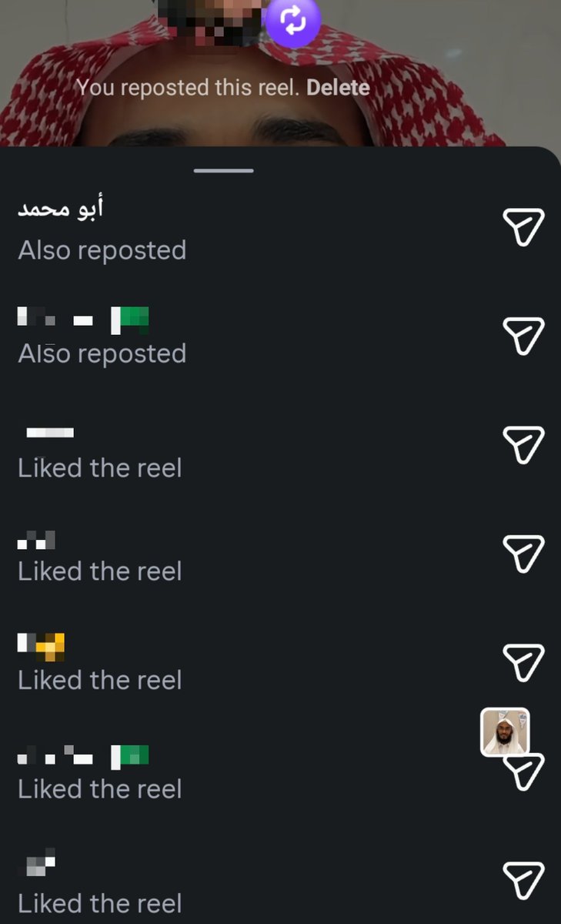Screen dimensions: 561x924
Task: Open أبو محمد user profile name
Action: click(61, 209)
